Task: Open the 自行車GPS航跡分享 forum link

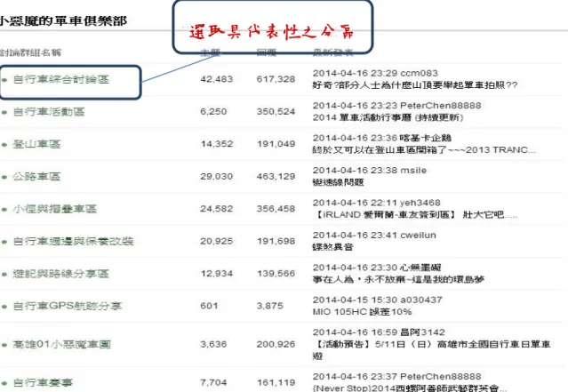Action: [68, 306]
